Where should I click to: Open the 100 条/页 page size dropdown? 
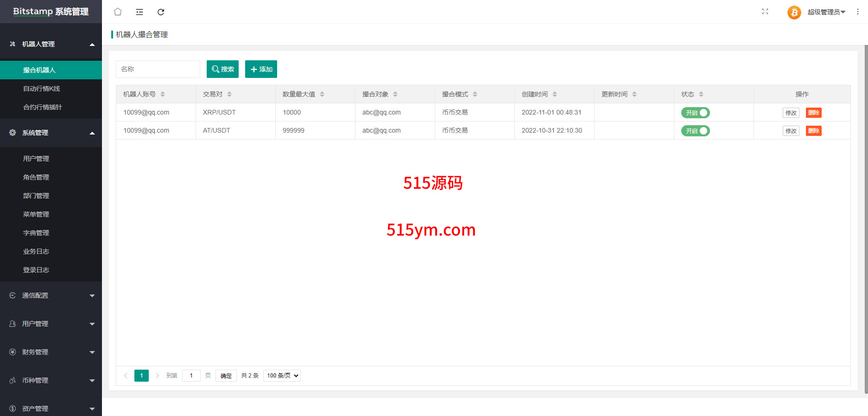pos(282,376)
